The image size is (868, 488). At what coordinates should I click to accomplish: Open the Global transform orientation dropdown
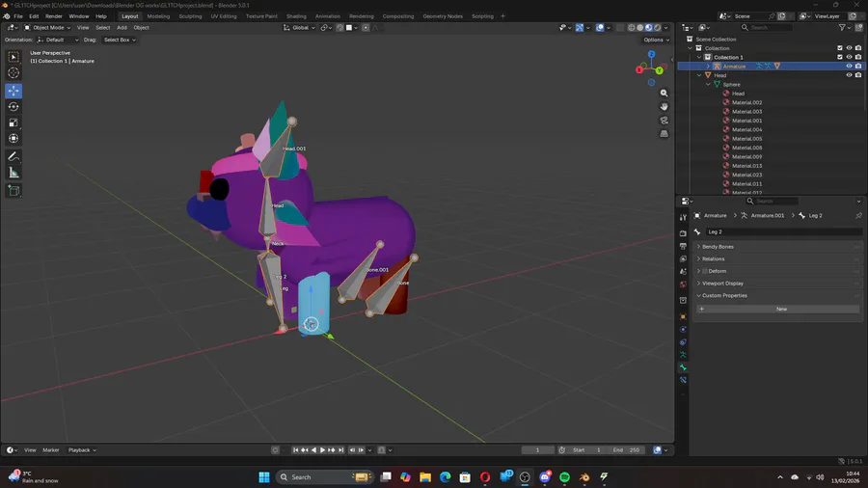tap(299, 28)
